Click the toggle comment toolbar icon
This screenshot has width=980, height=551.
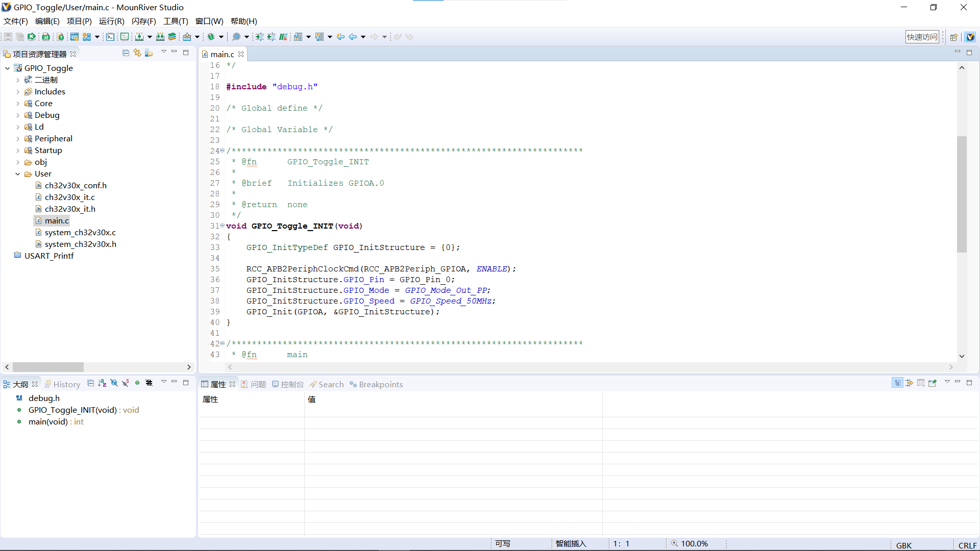(283, 37)
